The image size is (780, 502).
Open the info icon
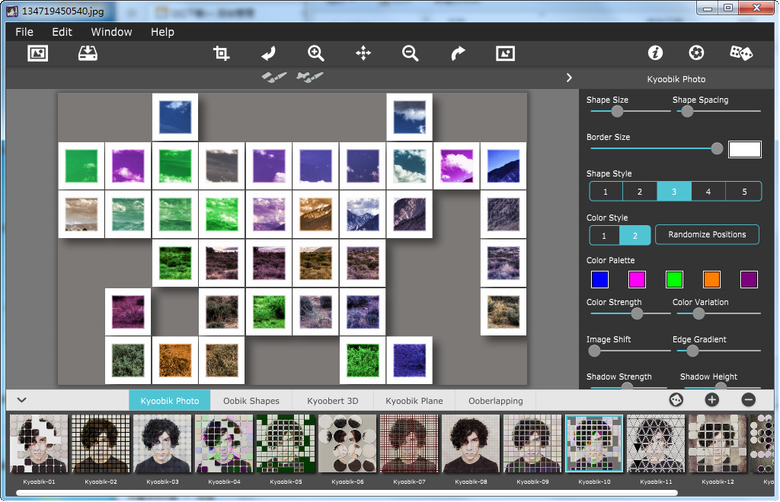tap(656, 53)
